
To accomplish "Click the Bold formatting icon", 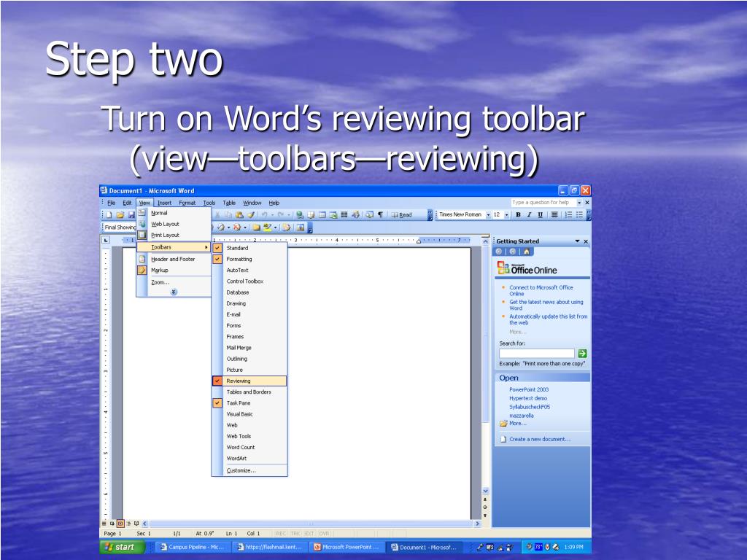I will [x=519, y=215].
